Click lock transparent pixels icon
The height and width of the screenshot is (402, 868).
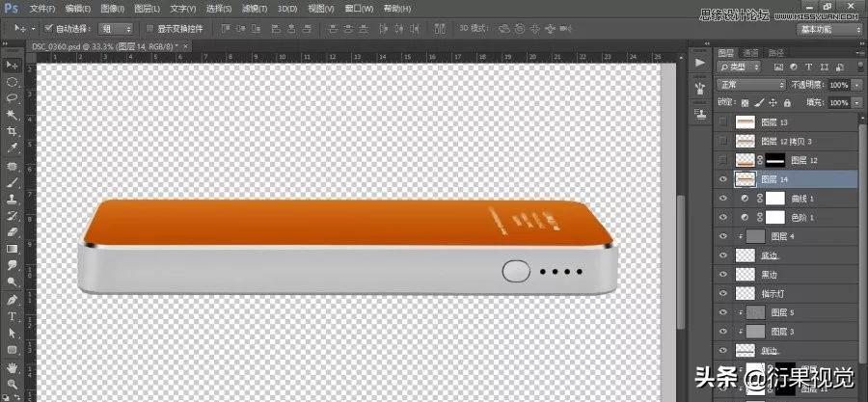click(x=746, y=103)
